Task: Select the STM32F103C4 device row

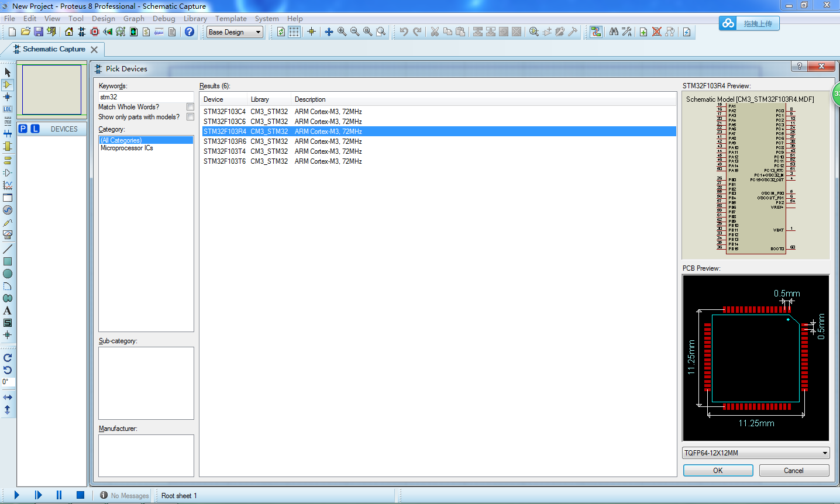Action: pyautogui.click(x=439, y=112)
